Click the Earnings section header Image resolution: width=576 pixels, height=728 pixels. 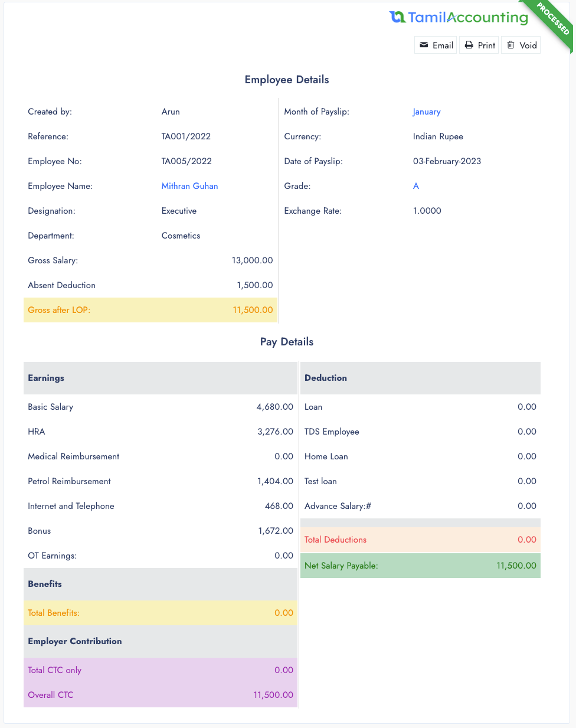click(46, 378)
